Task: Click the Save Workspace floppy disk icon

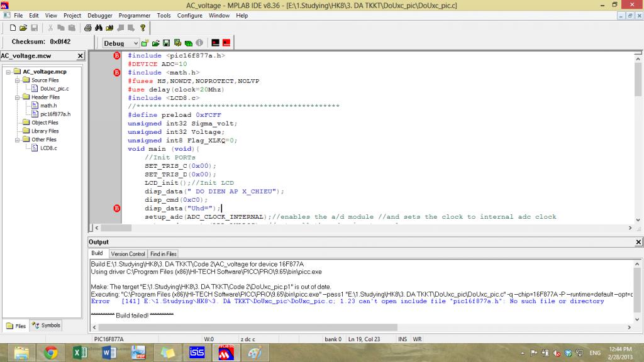Action: pos(167,43)
